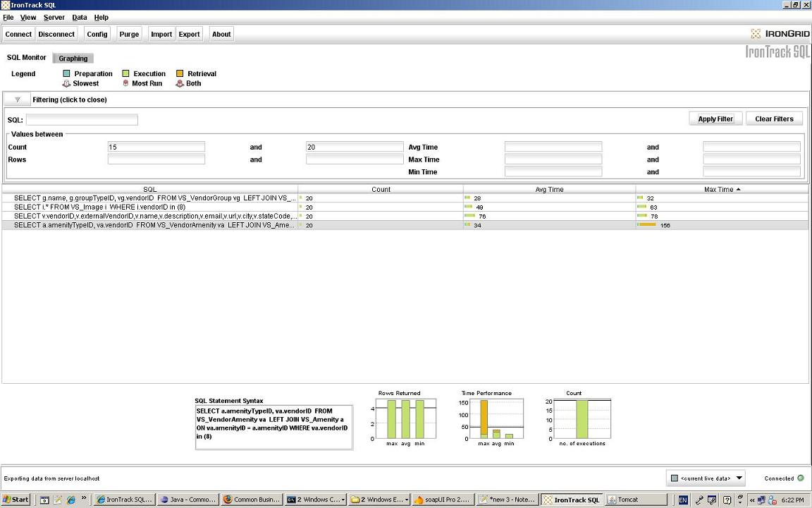Click the Export toolbar button
This screenshot has height=508, width=812.
(x=189, y=34)
